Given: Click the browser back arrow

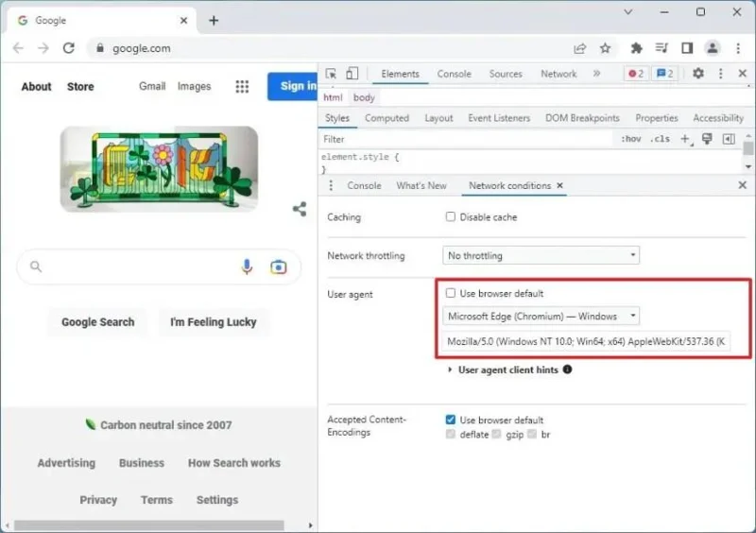Looking at the screenshot, I should (x=18, y=48).
